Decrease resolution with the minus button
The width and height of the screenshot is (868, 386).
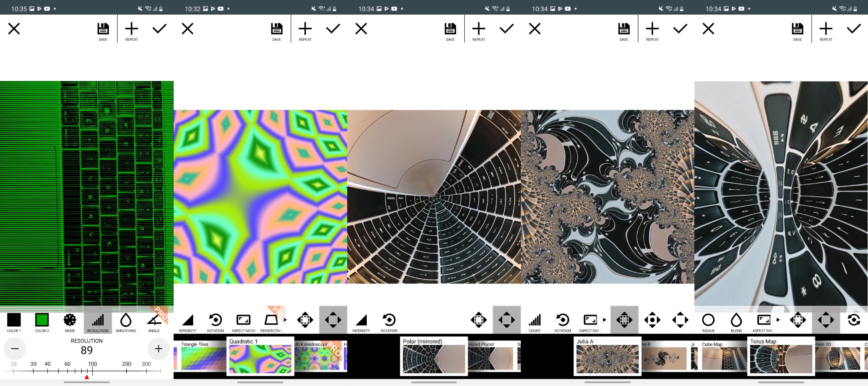pos(15,349)
